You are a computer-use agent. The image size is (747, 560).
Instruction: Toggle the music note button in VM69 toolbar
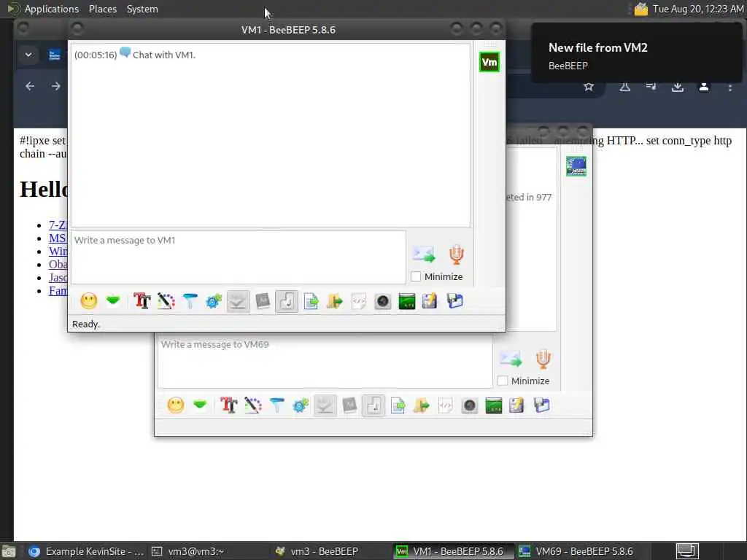coord(373,405)
